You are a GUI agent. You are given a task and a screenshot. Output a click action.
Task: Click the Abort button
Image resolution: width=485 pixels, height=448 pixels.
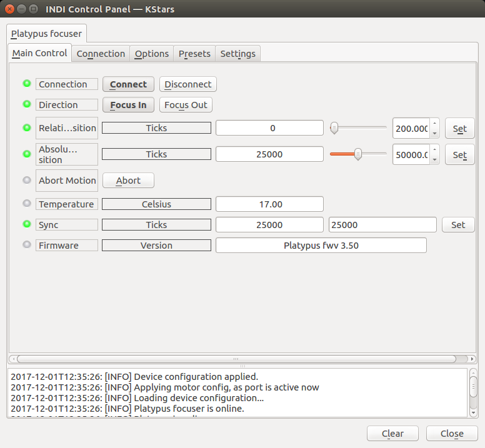pos(128,181)
